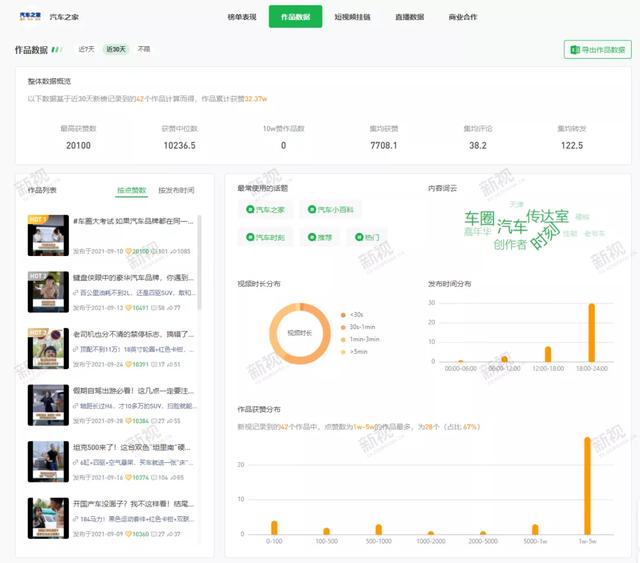This screenshot has height=563, width=640.
Task: Sort works list by 按发布时间
Action: (176, 190)
